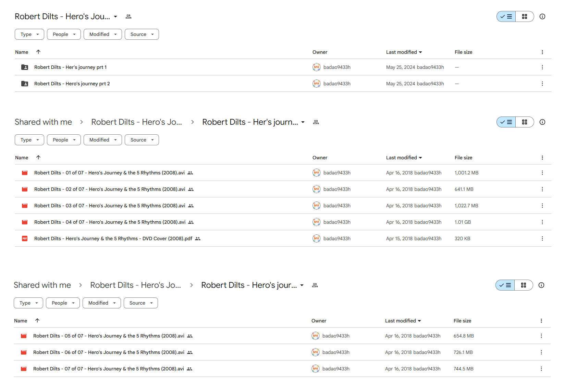Viewport: 577px width, 392px height.
Task: Open info details in the Her's journey panel
Action: click(x=542, y=122)
